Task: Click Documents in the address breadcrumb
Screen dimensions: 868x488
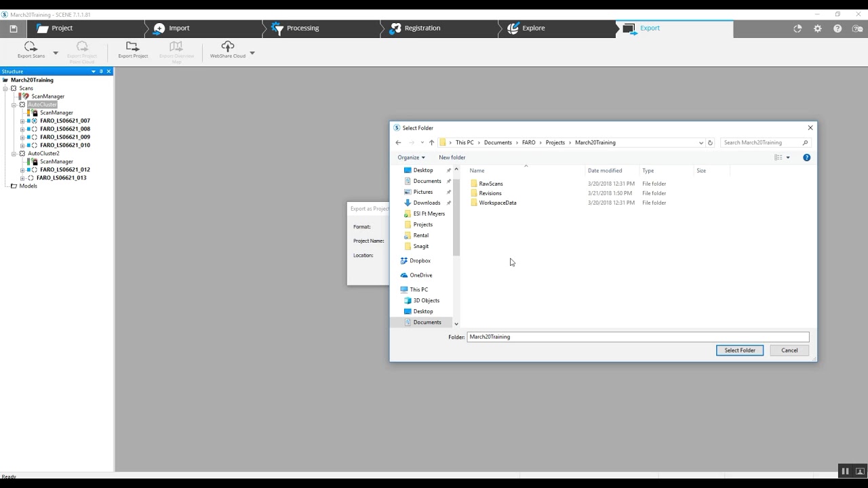Action: (498, 142)
